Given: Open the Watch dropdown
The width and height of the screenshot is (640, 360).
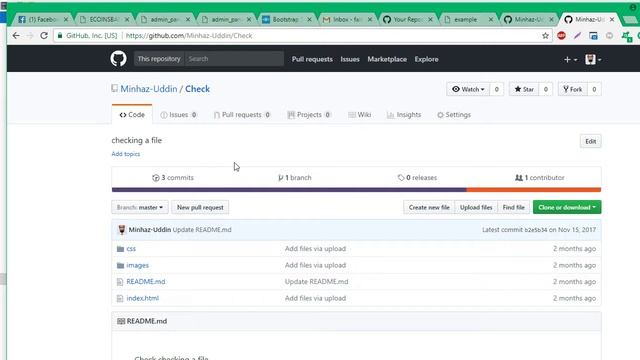Looking at the screenshot, I should (x=468, y=89).
